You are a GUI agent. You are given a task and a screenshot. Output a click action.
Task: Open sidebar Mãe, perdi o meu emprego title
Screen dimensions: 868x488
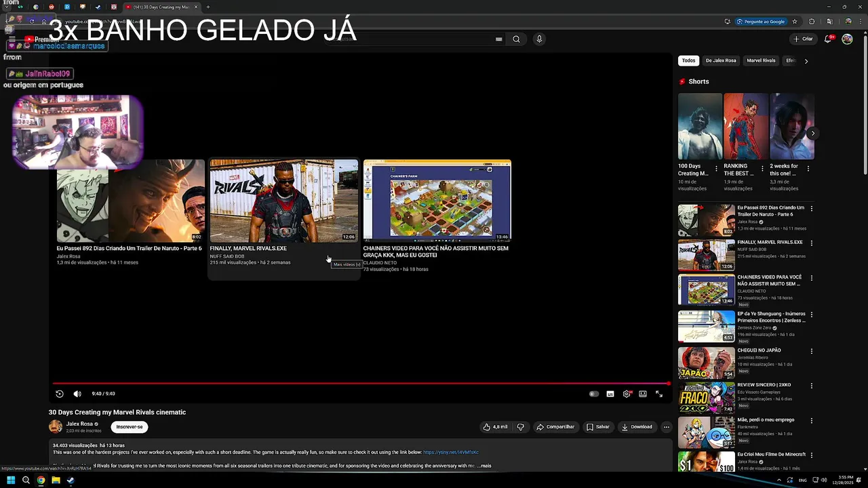click(x=766, y=420)
